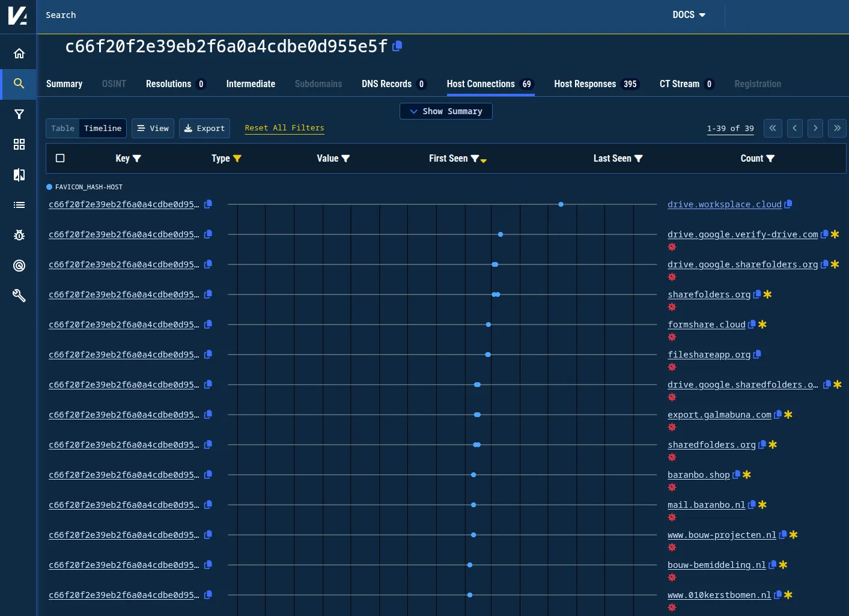Click the logo in the top-left corner

click(x=18, y=15)
